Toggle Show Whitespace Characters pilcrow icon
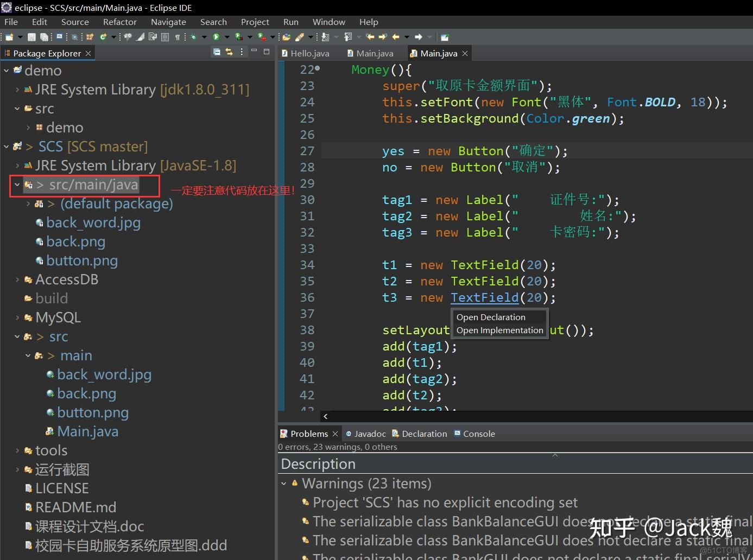The height and width of the screenshot is (560, 753). coord(178,37)
